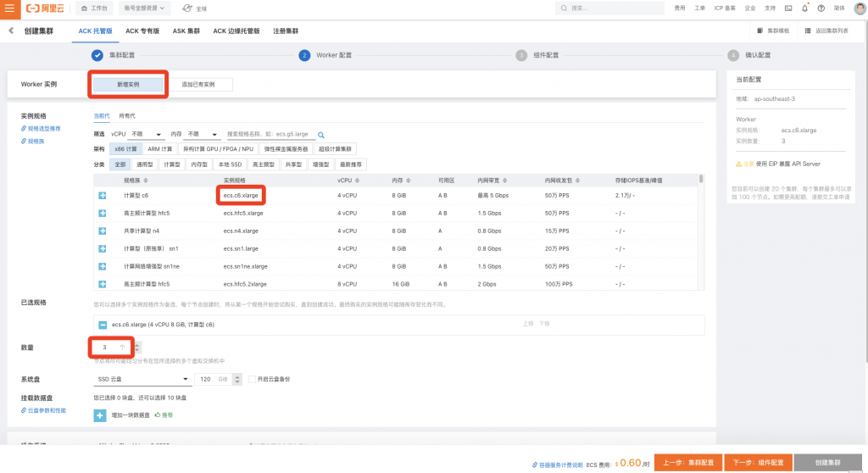Switch to 所有代 generation tab
Screen dimensions: 868x473
point(127,116)
